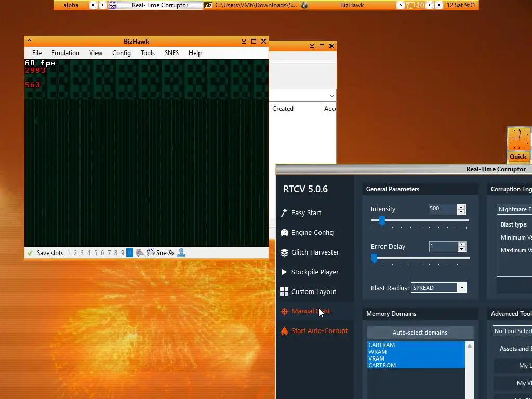Select save slot 7 in BizHawk

coord(109,253)
